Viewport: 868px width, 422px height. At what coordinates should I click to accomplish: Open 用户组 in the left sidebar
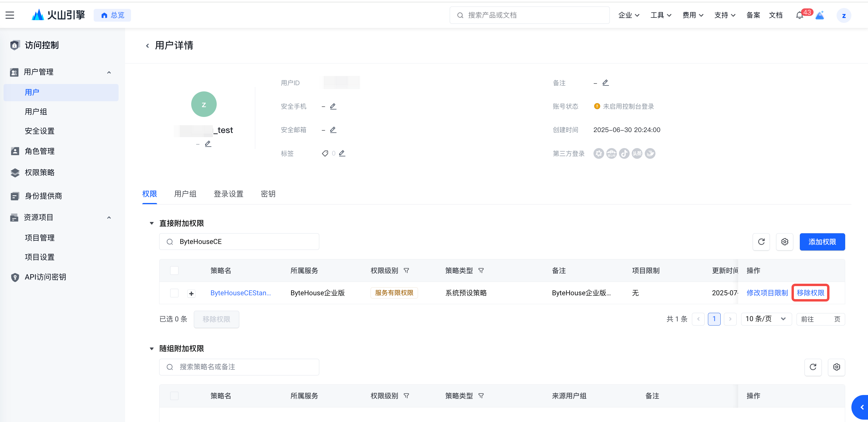pyautogui.click(x=36, y=112)
